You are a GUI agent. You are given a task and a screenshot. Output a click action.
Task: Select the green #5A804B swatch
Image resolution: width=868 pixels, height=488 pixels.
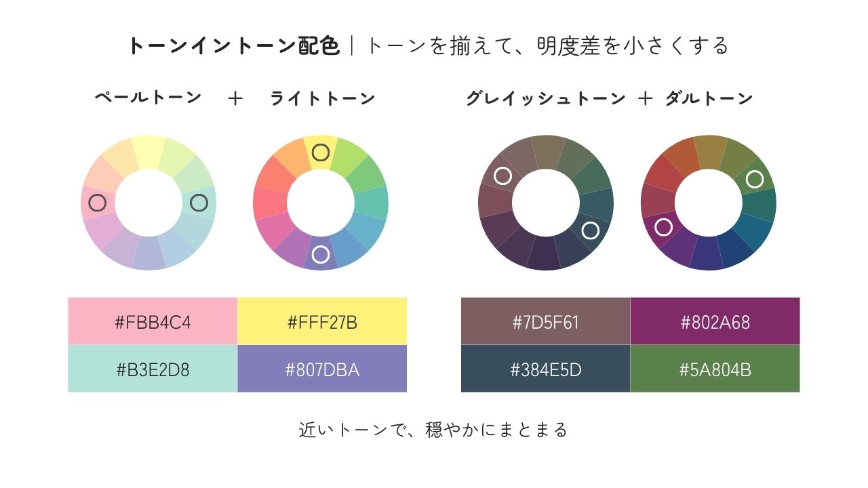pos(715,369)
